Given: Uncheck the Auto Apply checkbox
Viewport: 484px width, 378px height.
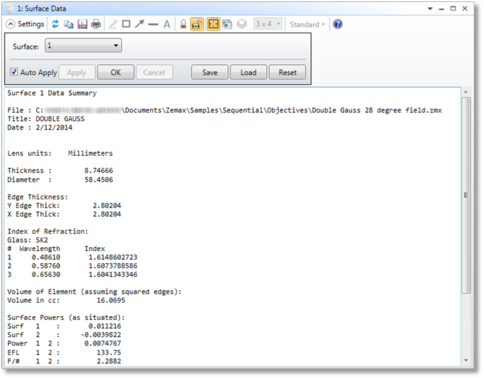Looking at the screenshot, I should point(14,72).
